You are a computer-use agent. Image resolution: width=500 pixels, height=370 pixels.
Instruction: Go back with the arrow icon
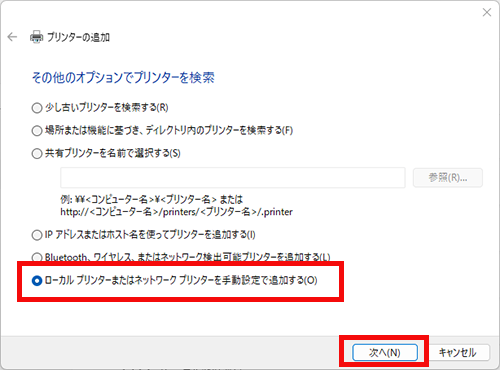tap(12, 37)
